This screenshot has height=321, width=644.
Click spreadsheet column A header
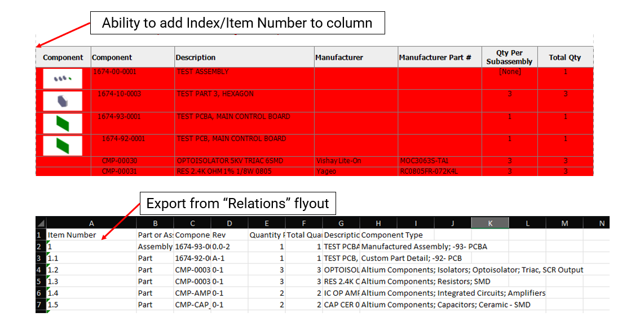pyautogui.click(x=91, y=223)
